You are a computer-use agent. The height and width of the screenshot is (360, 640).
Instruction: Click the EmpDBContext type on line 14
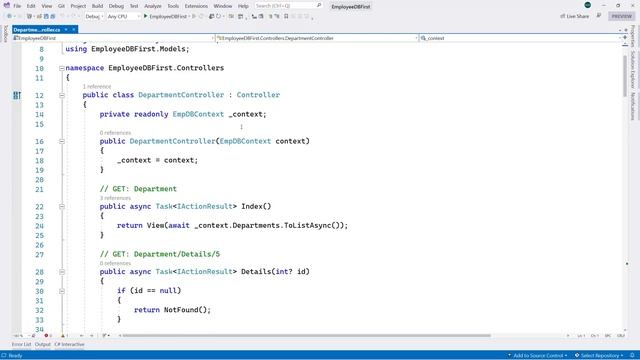pos(198,114)
